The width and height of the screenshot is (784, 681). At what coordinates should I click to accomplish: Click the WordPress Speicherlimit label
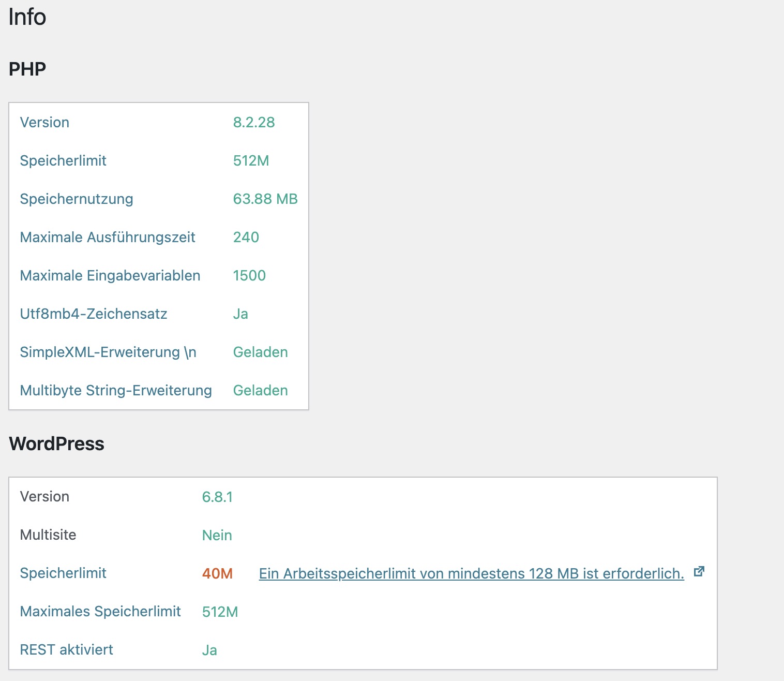[63, 573]
